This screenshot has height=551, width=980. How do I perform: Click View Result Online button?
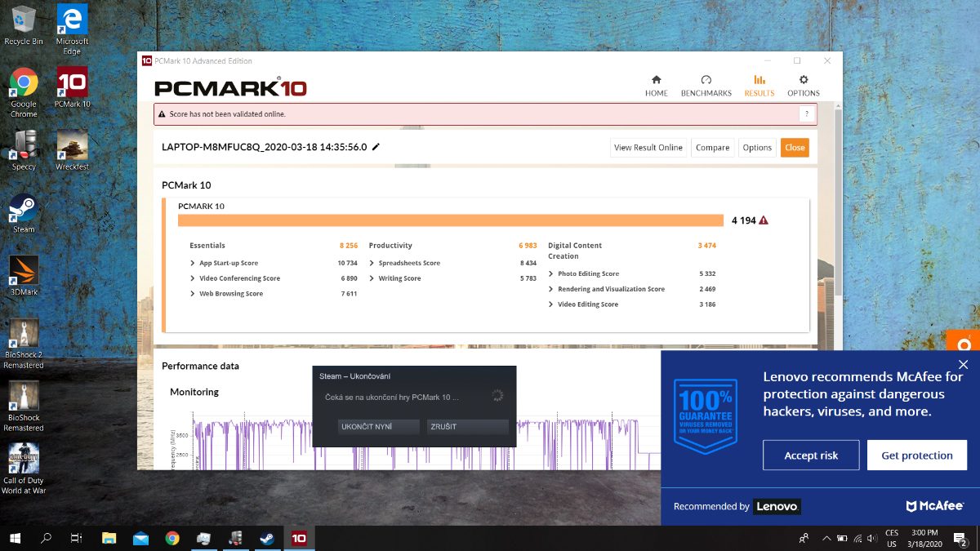(648, 148)
